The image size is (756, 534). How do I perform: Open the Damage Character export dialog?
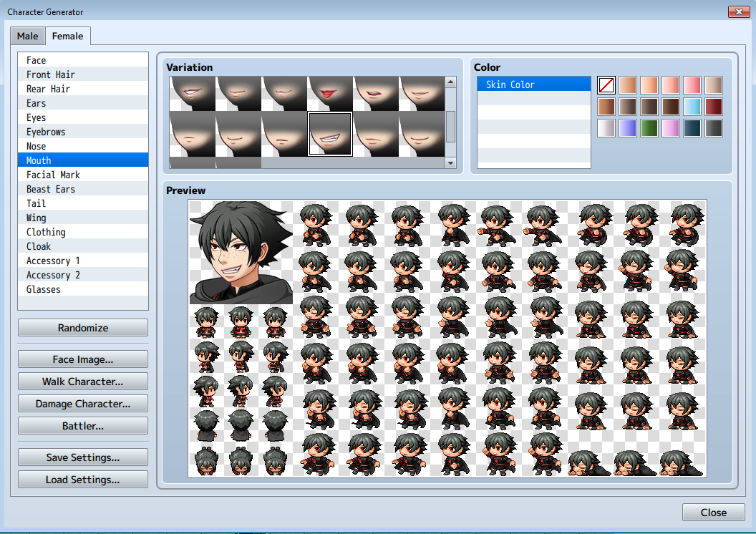point(82,403)
